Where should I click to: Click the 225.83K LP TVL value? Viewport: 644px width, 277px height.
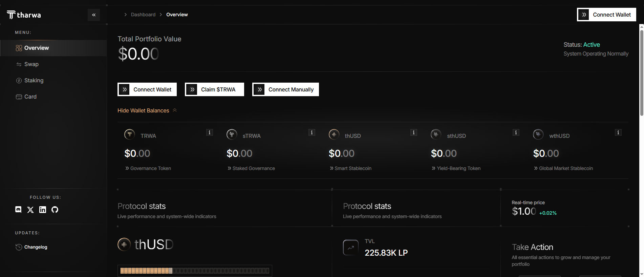[386, 253]
